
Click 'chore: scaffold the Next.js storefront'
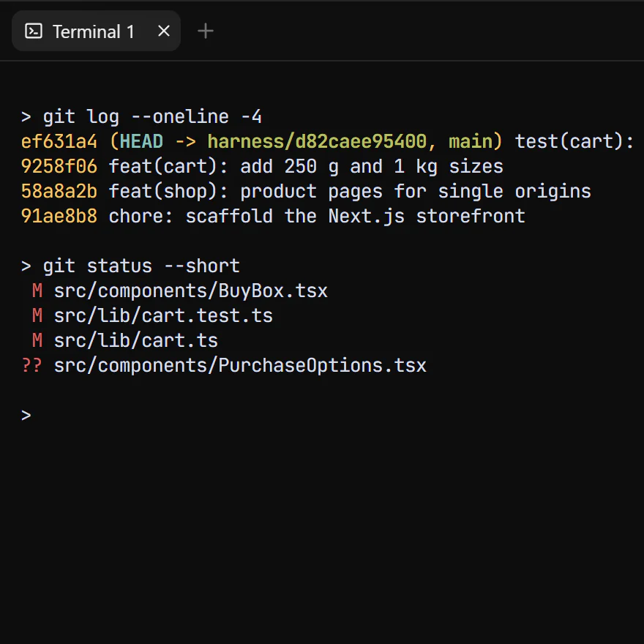(x=317, y=217)
